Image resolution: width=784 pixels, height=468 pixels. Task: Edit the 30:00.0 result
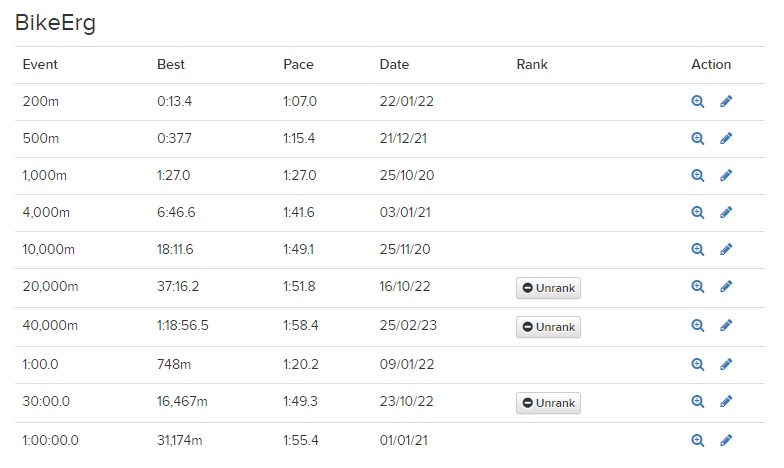pyautogui.click(x=726, y=402)
